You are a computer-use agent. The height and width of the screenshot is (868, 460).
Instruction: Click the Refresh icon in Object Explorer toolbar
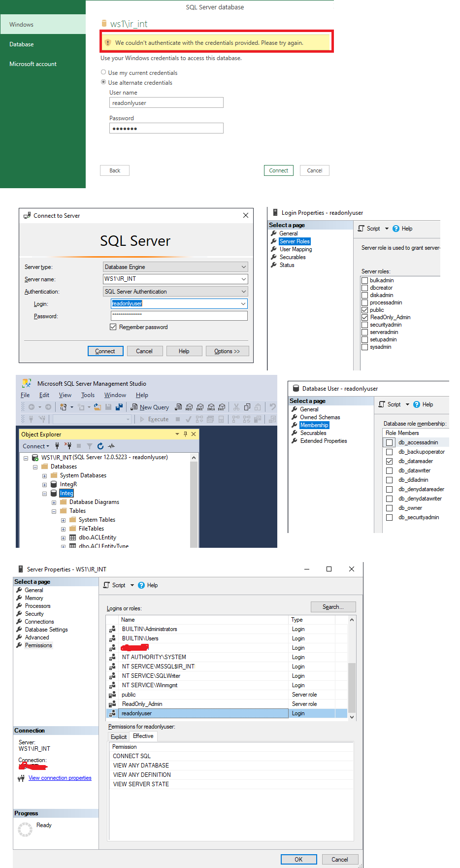pyautogui.click(x=100, y=446)
